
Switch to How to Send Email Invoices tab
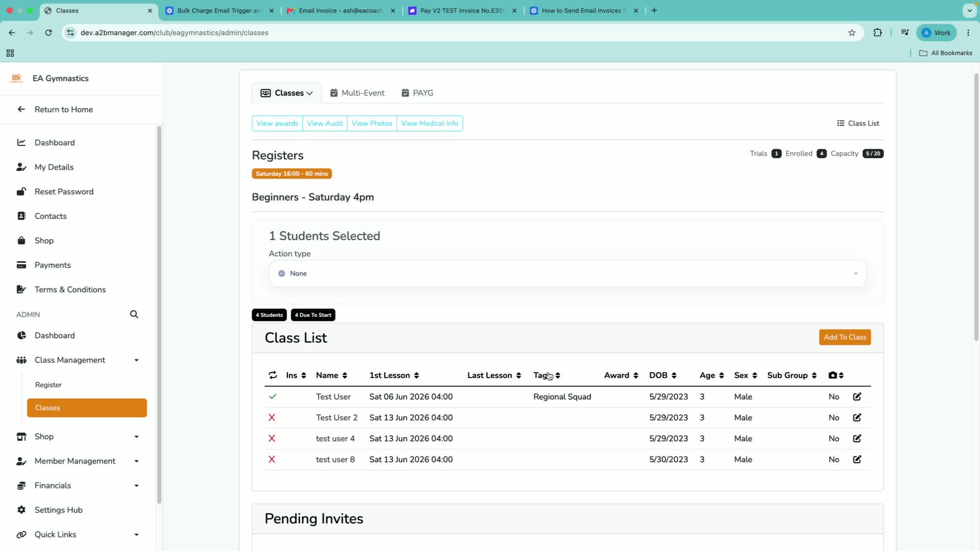point(584,10)
